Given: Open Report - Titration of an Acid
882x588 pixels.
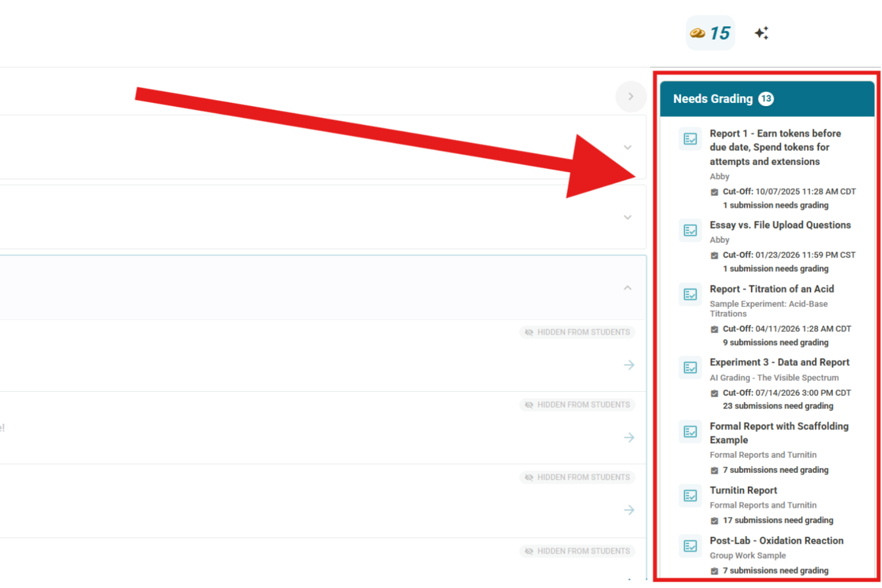Looking at the screenshot, I should point(772,289).
